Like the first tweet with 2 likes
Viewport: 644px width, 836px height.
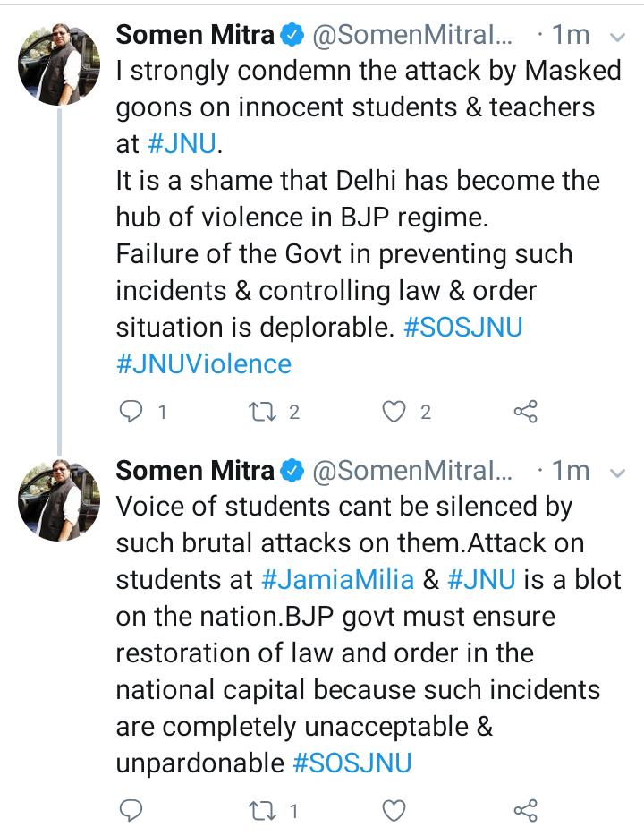click(x=394, y=412)
